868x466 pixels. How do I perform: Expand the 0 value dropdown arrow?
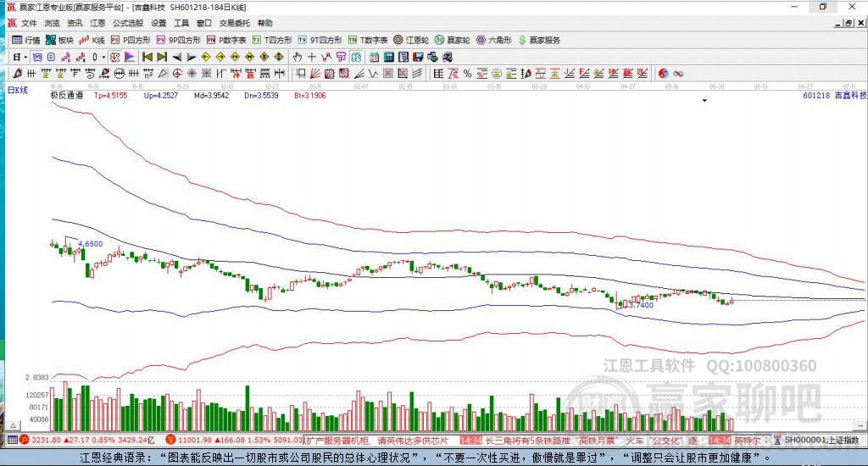103,57
